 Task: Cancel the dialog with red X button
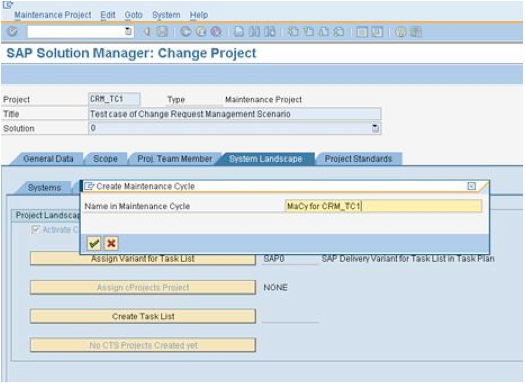click(111, 243)
